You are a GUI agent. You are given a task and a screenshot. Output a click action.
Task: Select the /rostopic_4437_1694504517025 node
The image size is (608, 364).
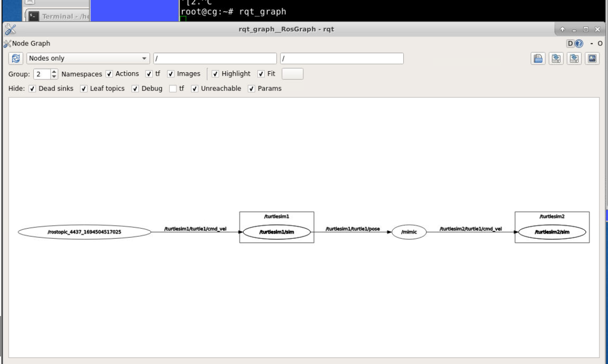[x=85, y=232]
